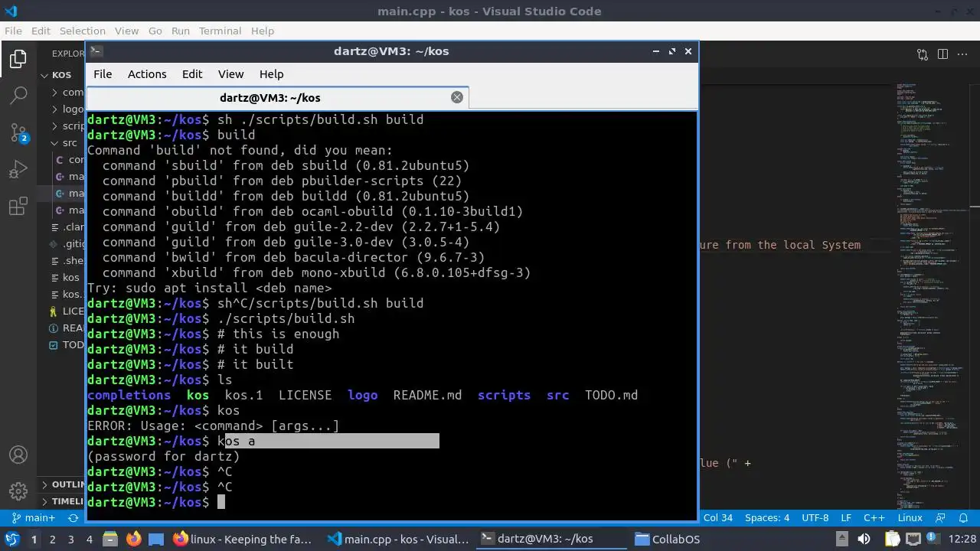Click 'Spaces: 4' indentation in status bar
The image size is (980, 551).
coord(767,517)
